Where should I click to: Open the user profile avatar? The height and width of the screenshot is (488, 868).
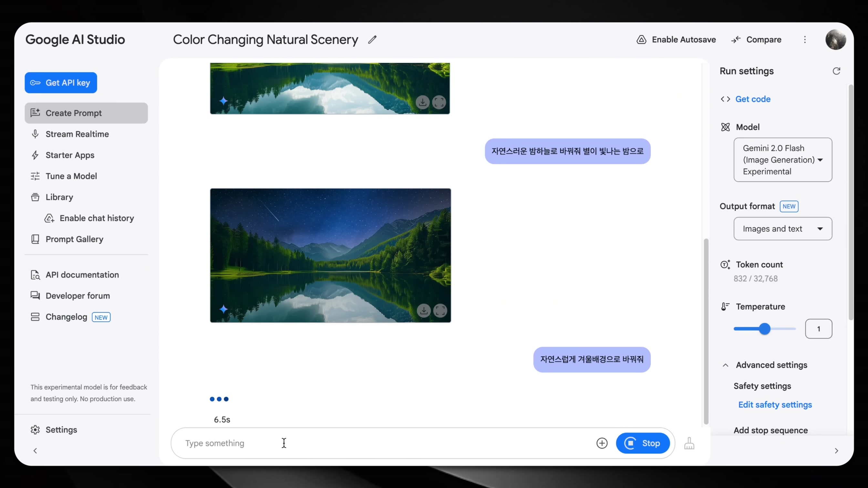point(836,40)
